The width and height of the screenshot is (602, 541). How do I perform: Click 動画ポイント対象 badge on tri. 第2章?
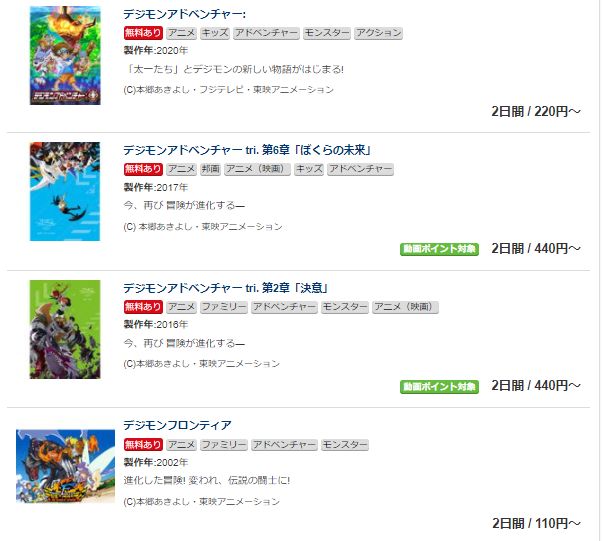[x=439, y=387]
